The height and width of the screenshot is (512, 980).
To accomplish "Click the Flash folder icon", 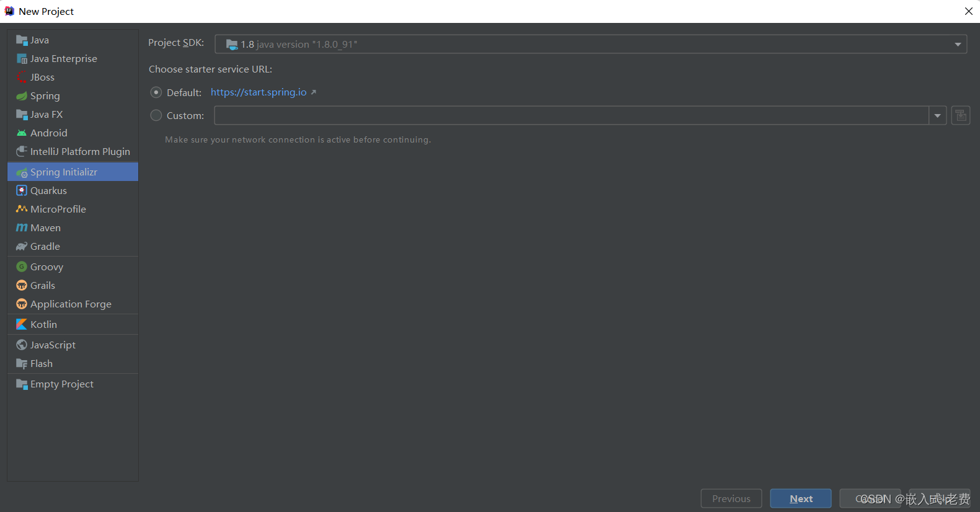I will [x=22, y=364].
